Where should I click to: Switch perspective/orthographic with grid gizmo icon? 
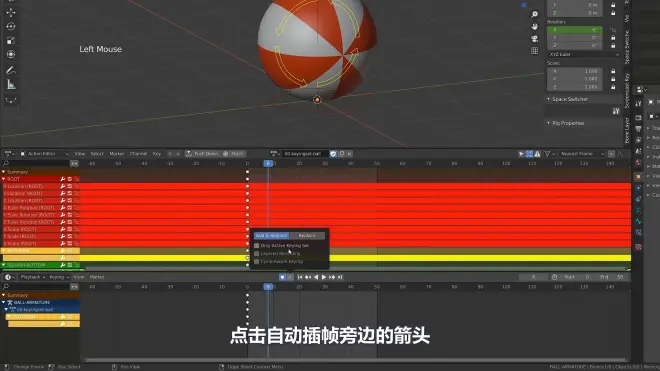coord(535,51)
